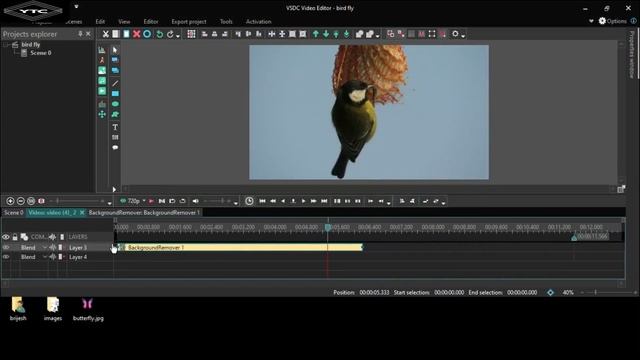Click the playhead marker on the ruler

(327, 227)
